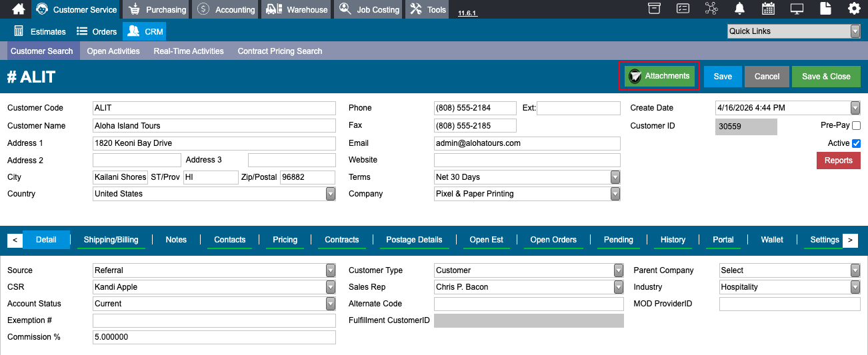The image size is (868, 355).
Task: Toggle the Pre-Pay checkbox
Action: click(856, 125)
